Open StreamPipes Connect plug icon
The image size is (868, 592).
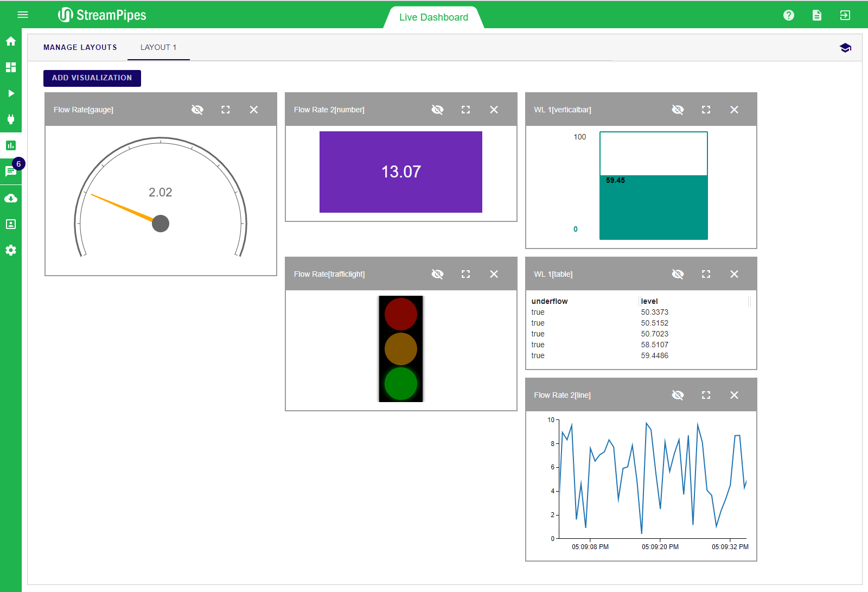[x=11, y=119]
